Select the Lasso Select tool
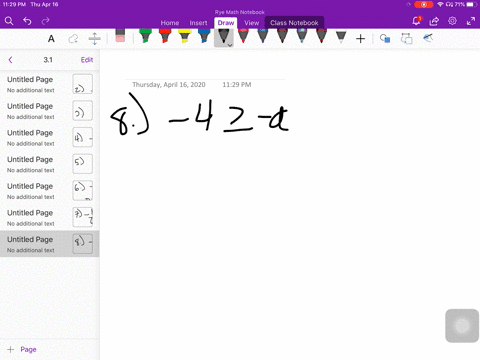The width and height of the screenshot is (480, 360). (x=73, y=39)
